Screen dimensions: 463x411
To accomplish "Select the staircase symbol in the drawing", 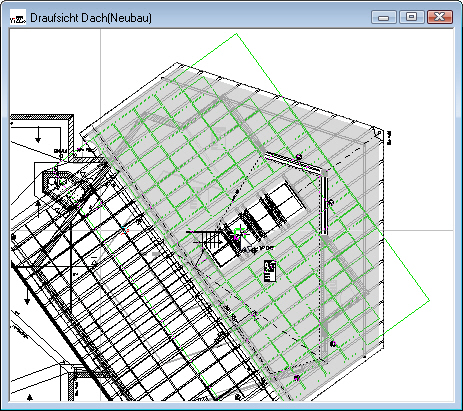I will pyautogui.click(x=207, y=239).
